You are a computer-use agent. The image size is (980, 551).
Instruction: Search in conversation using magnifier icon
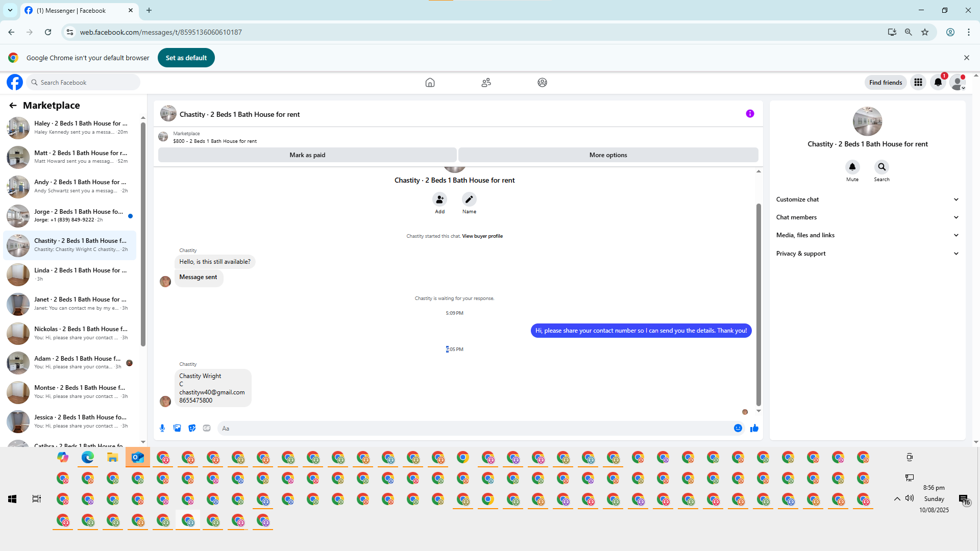(881, 167)
